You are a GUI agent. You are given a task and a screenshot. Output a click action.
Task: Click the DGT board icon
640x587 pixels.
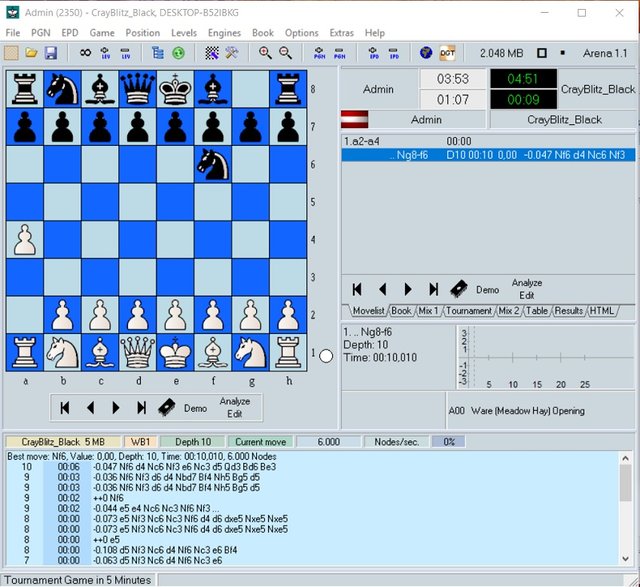click(x=447, y=53)
